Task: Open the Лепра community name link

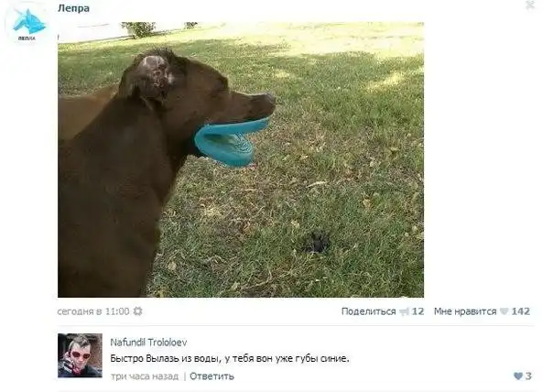Action: [73, 8]
